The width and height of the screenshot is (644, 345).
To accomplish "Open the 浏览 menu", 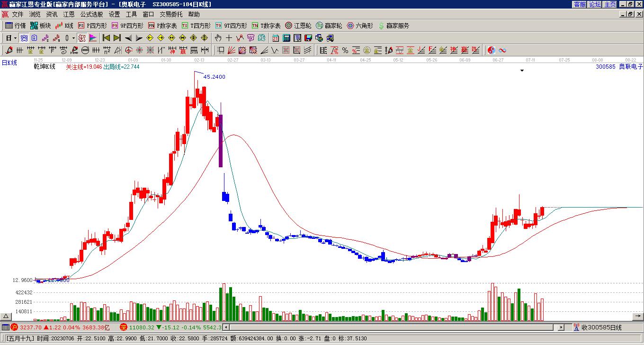I will [35, 14].
